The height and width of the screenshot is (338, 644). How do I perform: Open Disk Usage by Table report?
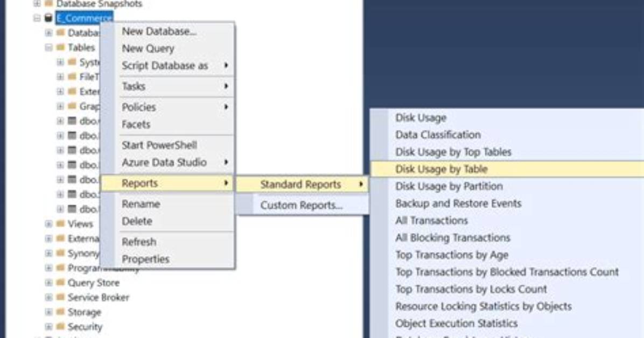pyautogui.click(x=507, y=169)
